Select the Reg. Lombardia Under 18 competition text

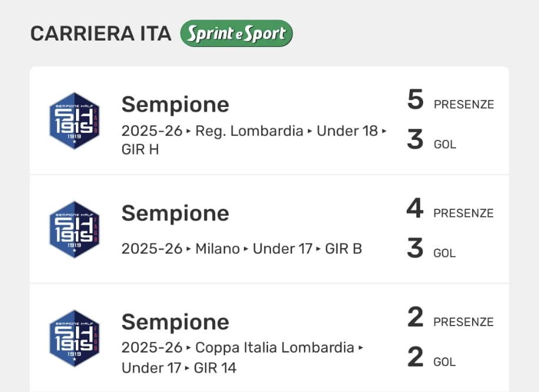(249, 131)
